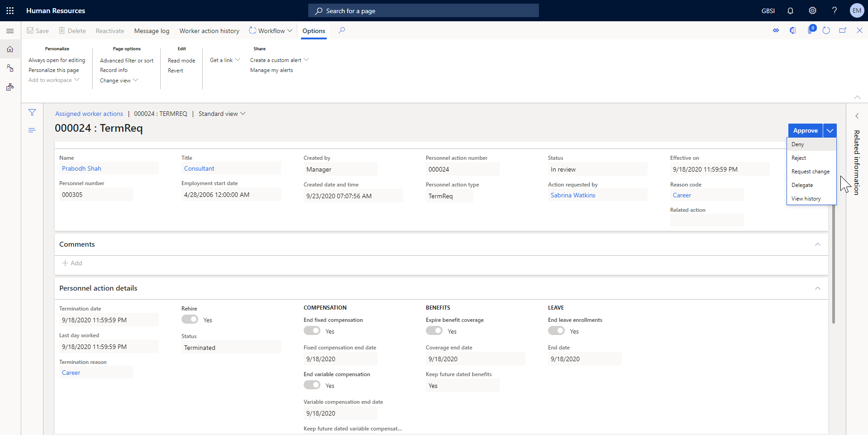Open the notifications bell
This screenshot has width=868, height=435.
[789, 10]
